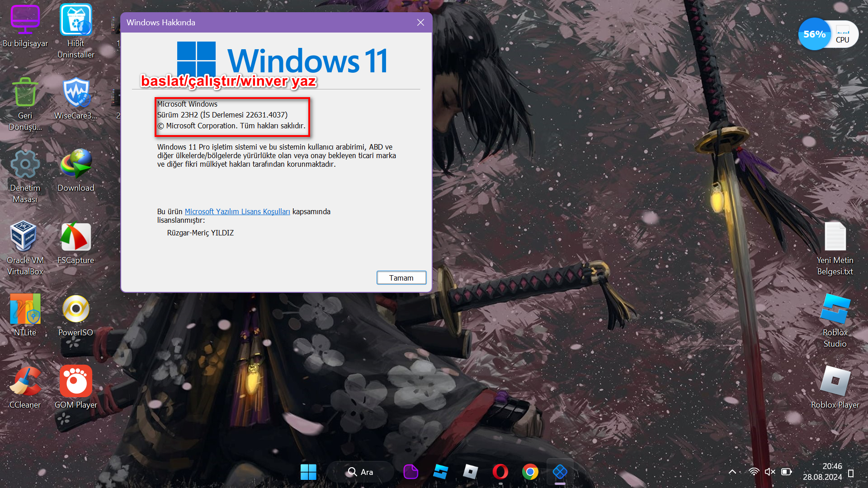Open HiBit Uninstaller desktop icon
This screenshot has width=868, height=488.
(75, 20)
